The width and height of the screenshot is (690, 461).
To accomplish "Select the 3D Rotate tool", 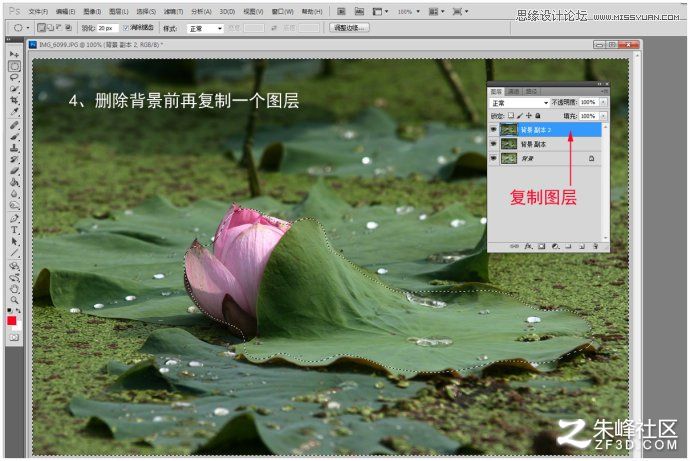I will pyautogui.click(x=14, y=266).
